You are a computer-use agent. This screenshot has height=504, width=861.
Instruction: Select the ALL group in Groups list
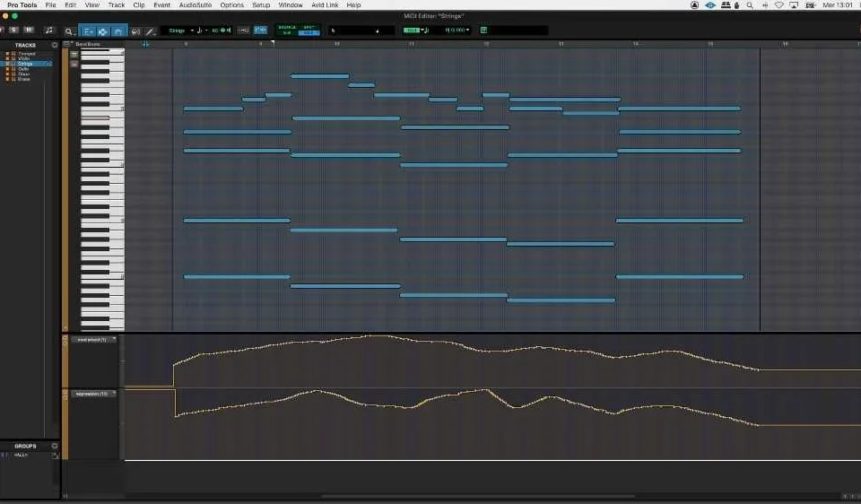point(22,456)
